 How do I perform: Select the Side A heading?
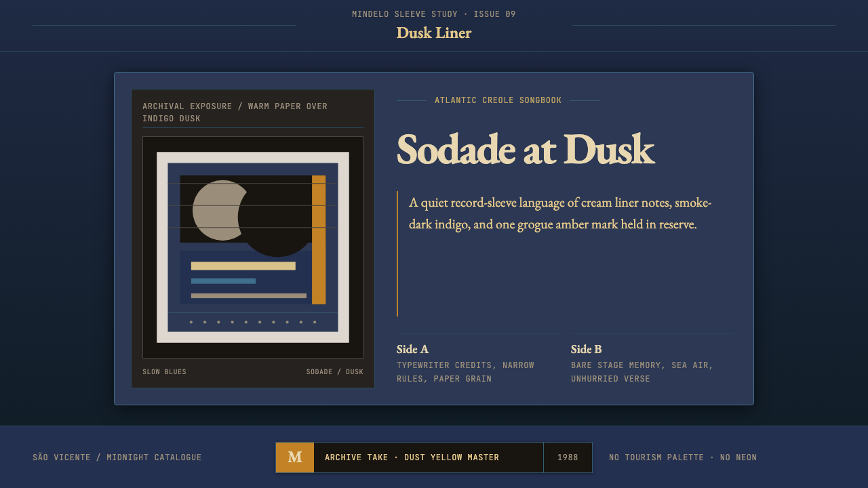(412, 349)
